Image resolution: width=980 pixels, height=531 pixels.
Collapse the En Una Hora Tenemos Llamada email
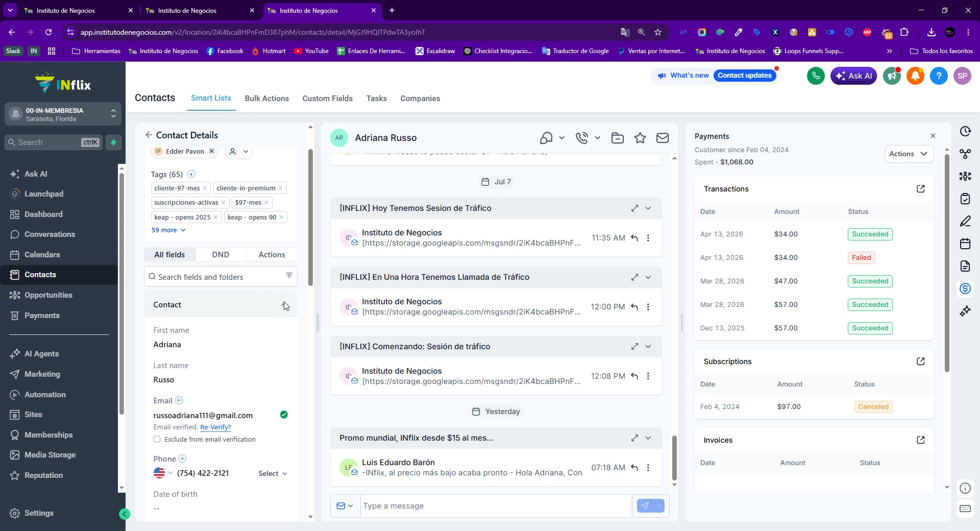coord(648,277)
